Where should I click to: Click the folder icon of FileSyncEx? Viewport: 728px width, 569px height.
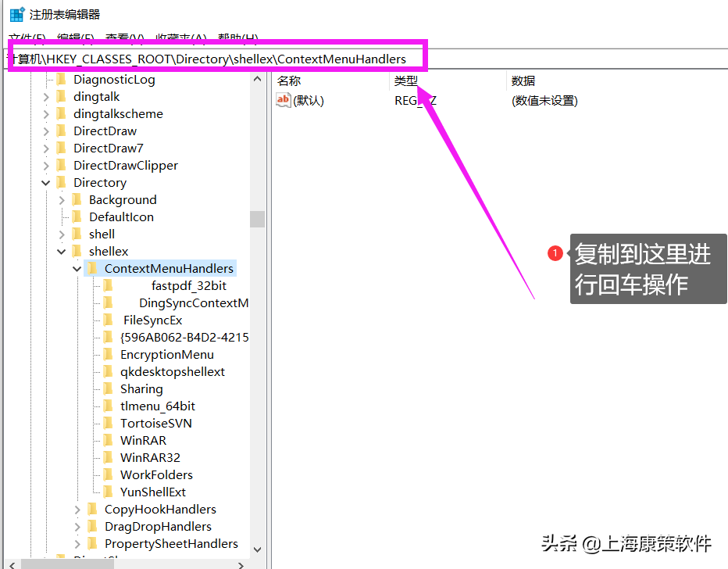pos(108,320)
